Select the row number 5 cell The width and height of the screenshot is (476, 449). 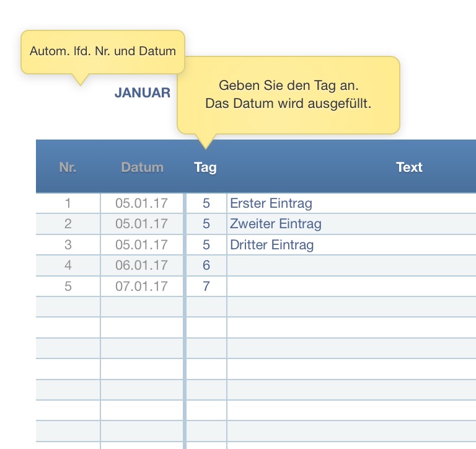68,287
